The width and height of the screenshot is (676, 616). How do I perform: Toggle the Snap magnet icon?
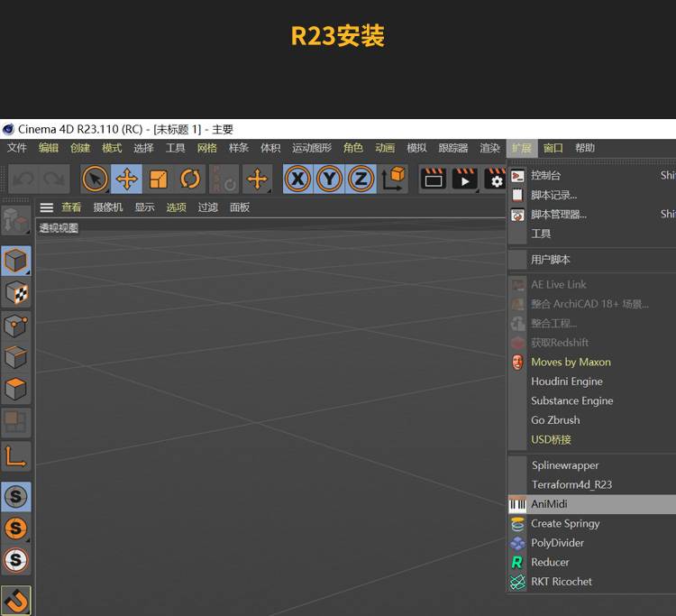coord(16,600)
